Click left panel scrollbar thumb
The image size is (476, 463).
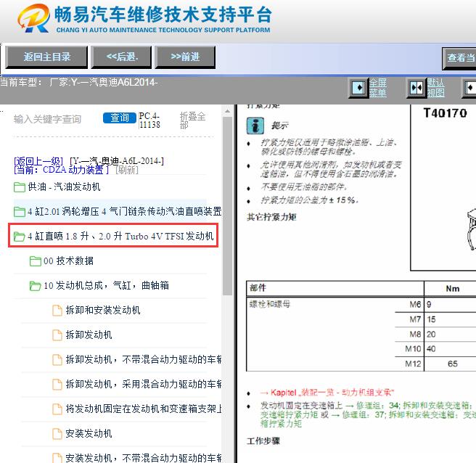tap(227, 206)
